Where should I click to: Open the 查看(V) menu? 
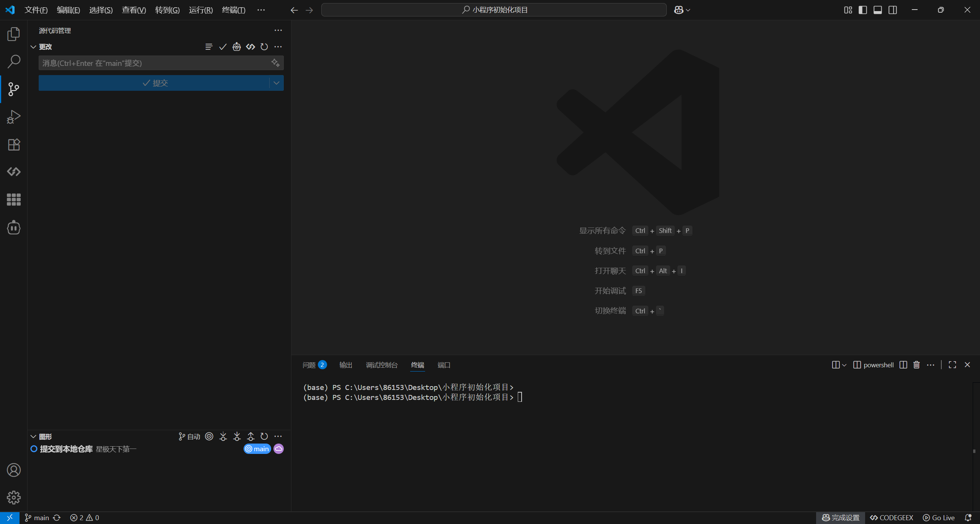point(134,10)
